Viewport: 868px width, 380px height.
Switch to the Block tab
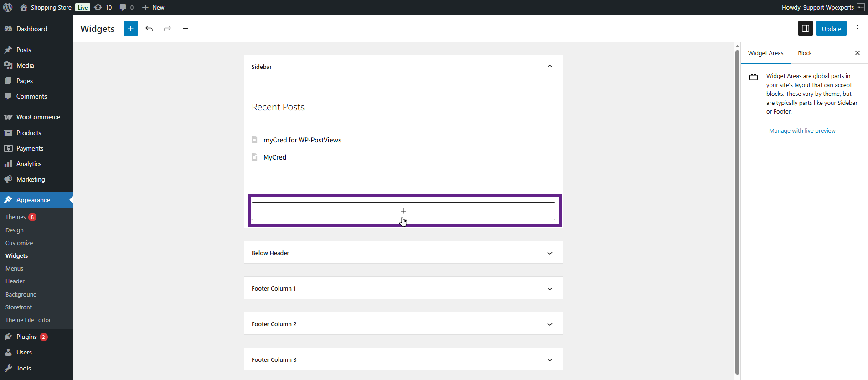(x=805, y=53)
